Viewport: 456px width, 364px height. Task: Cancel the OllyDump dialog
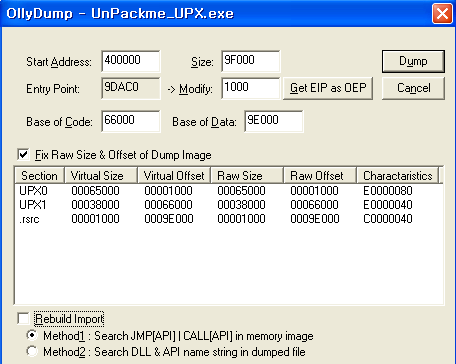(413, 88)
